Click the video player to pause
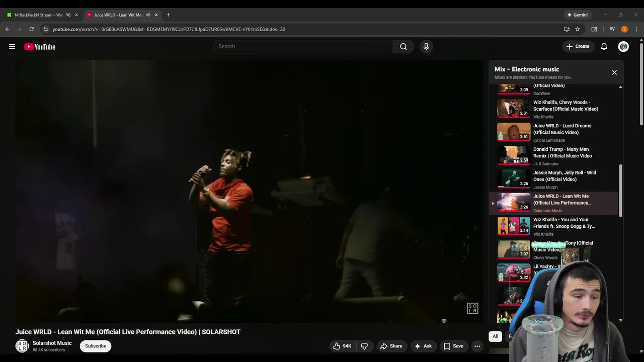This screenshot has width=644, height=362. click(249, 191)
